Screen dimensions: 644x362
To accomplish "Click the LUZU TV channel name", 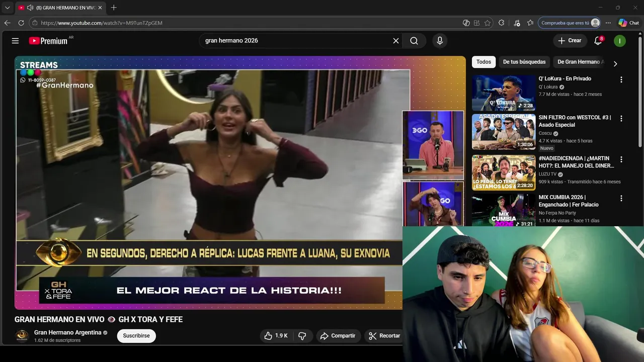I will point(547,174).
